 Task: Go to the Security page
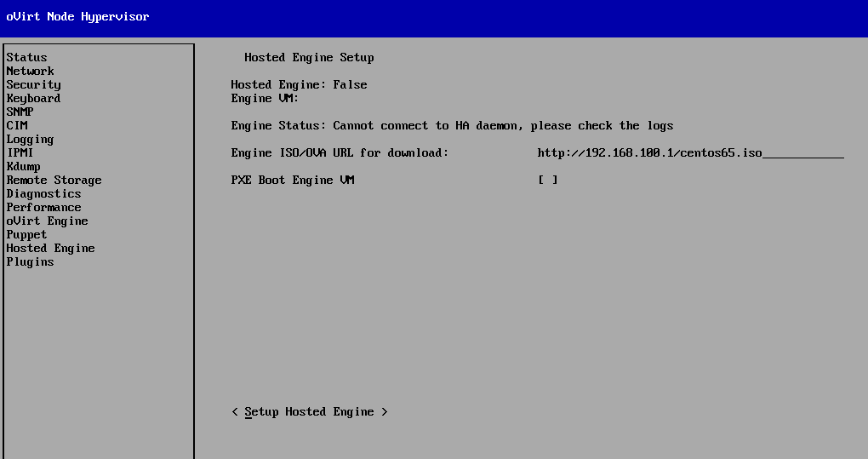34,84
